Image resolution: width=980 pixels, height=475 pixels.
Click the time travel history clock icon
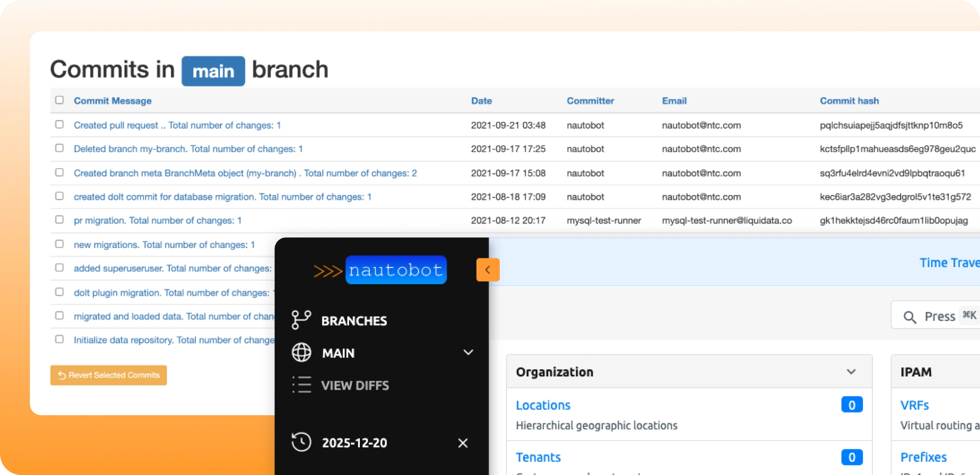tap(301, 442)
